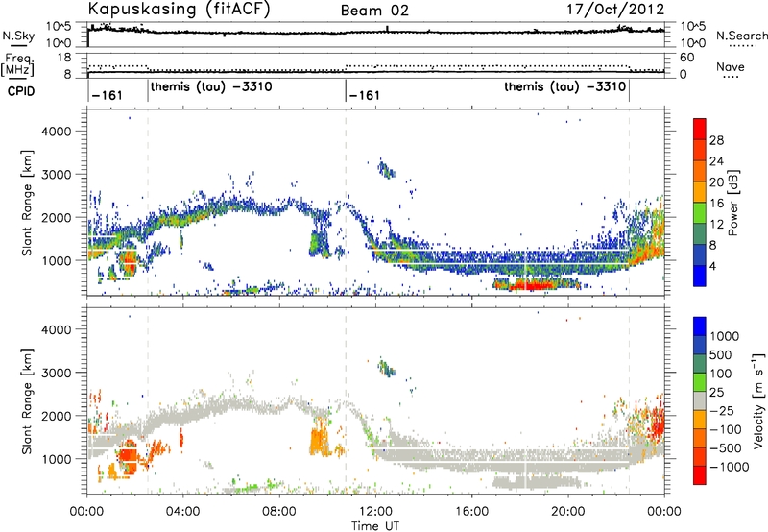Pick the gray segment of the Velocity colorbar
The width and height of the screenshot is (768, 532).
point(700,400)
